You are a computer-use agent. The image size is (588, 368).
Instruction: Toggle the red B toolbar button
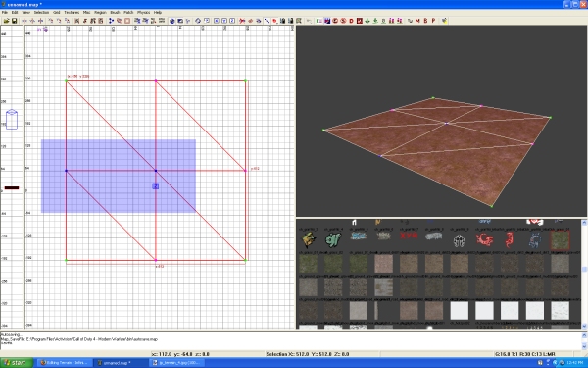pos(425,21)
